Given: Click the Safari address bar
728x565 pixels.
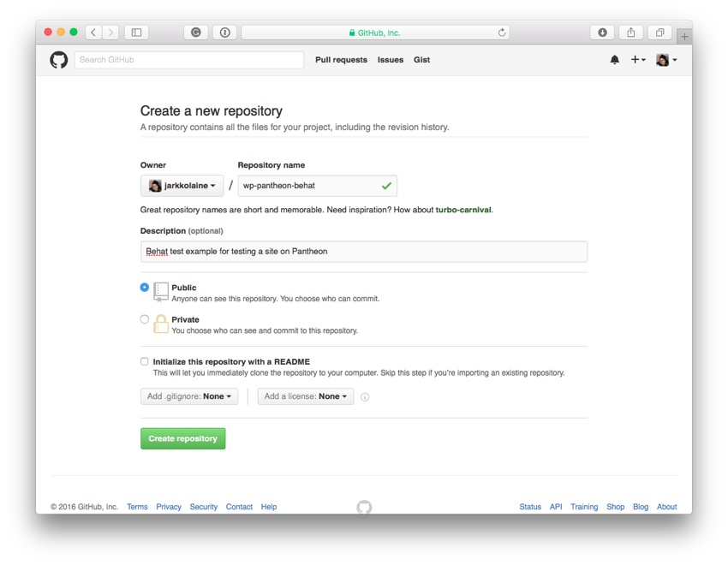Looking at the screenshot, I should tap(375, 33).
